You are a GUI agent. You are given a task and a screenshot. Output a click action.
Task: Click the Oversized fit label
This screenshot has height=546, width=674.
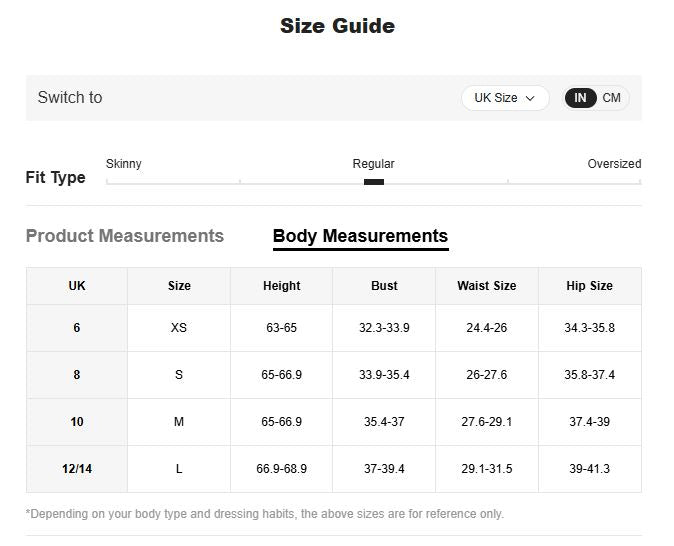pos(614,164)
